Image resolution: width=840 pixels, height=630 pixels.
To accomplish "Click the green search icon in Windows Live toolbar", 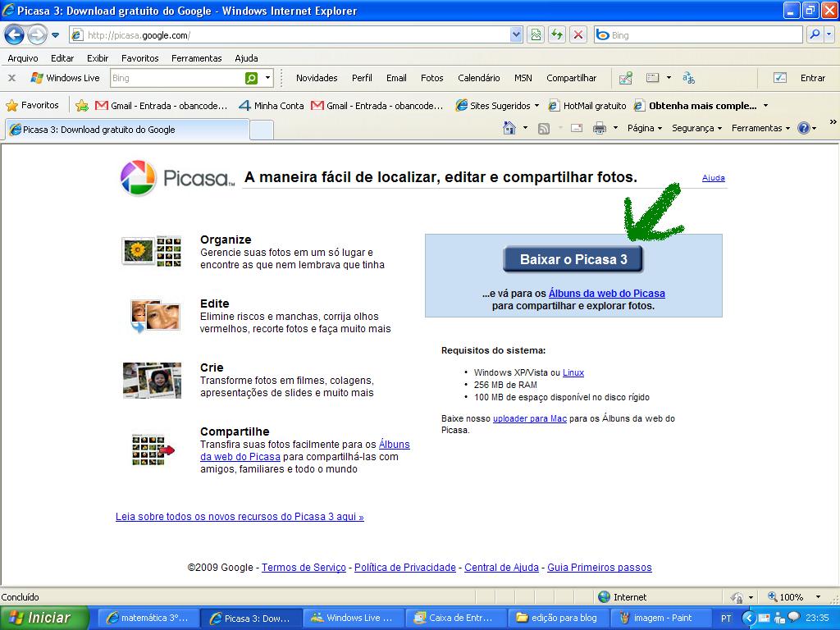I will coord(251,78).
